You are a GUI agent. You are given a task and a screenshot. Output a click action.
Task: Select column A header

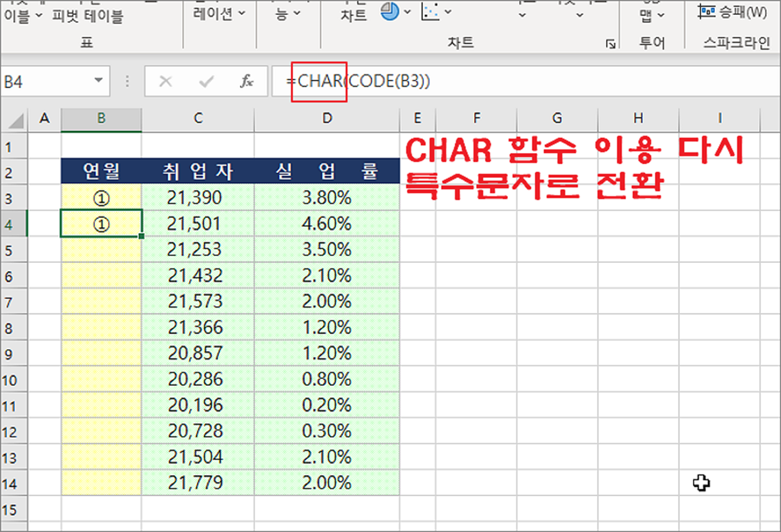tap(44, 119)
